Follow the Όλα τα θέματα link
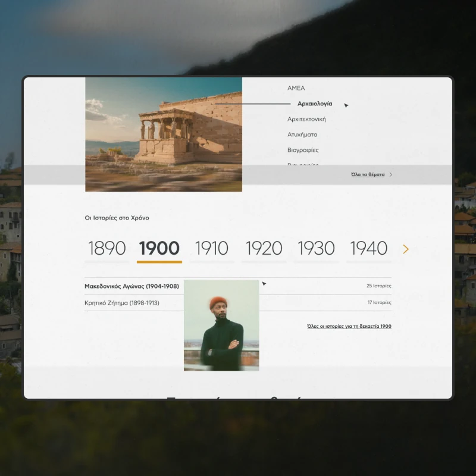The height and width of the screenshot is (476, 476). point(368,174)
